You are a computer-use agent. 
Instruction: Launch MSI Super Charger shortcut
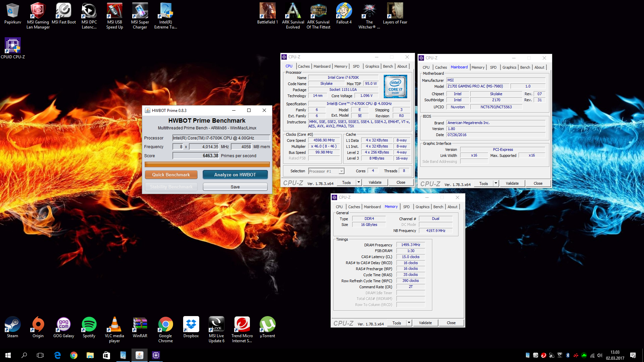click(140, 16)
